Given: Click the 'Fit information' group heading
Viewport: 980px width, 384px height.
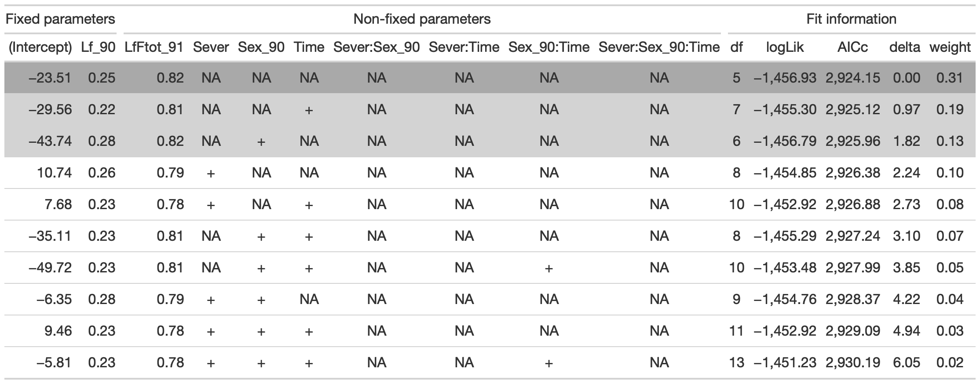Looking at the screenshot, I should point(851,19).
